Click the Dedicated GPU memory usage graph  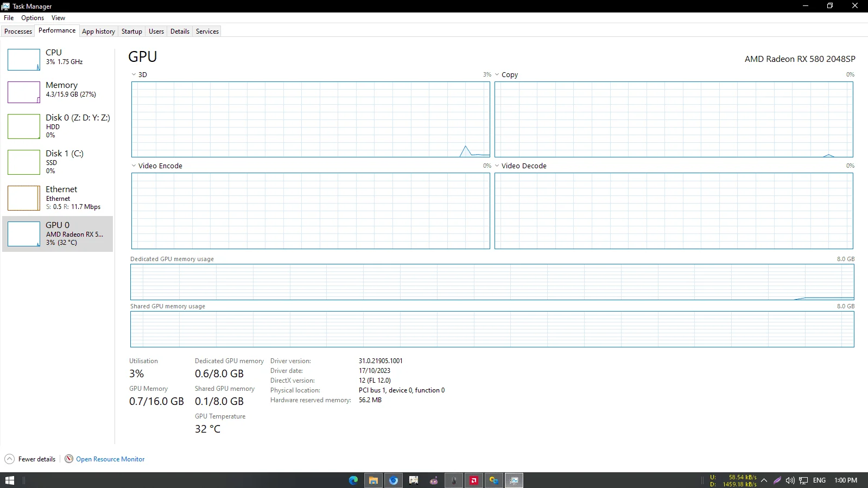(x=492, y=282)
